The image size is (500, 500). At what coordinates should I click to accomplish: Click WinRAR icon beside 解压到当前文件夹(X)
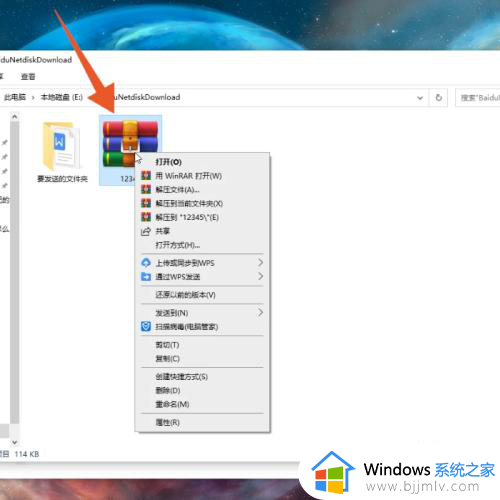click(x=146, y=203)
